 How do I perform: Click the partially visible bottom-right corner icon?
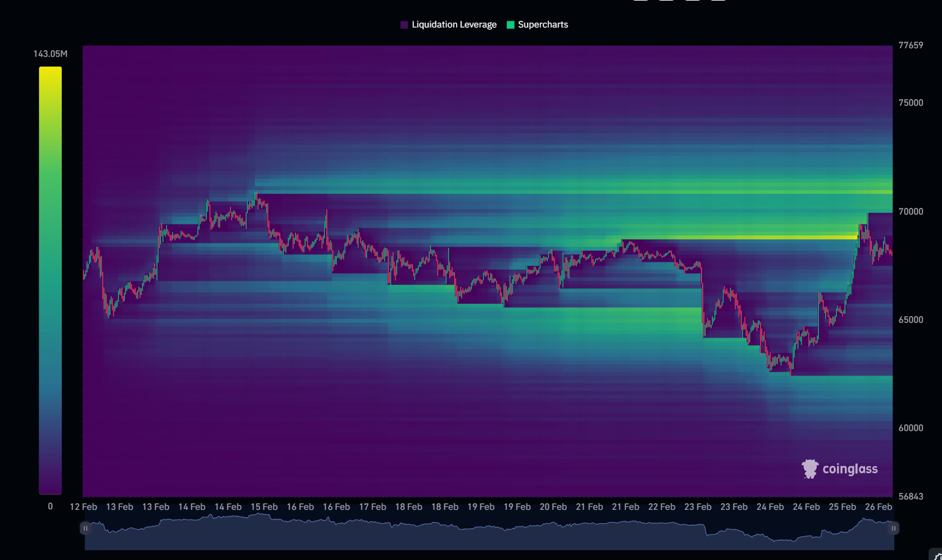936,555
